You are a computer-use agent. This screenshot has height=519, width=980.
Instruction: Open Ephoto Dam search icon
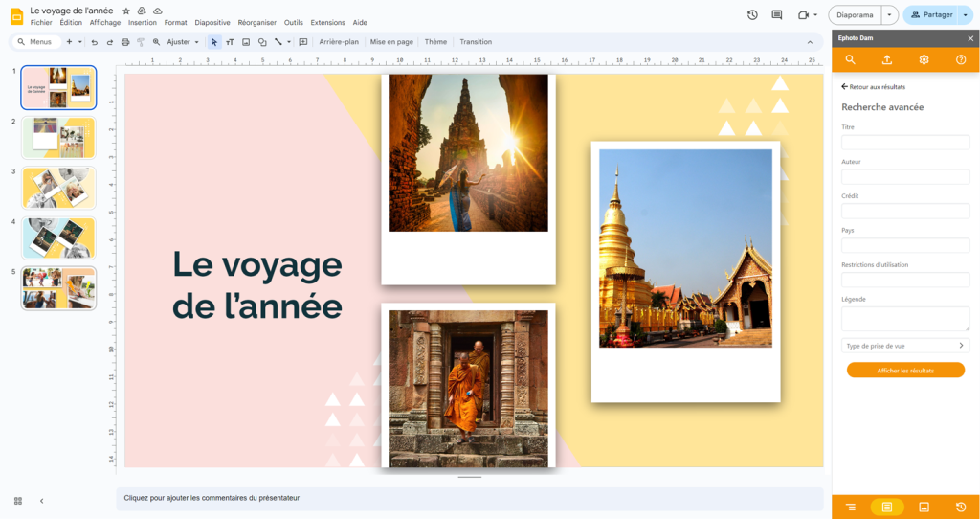[850, 60]
